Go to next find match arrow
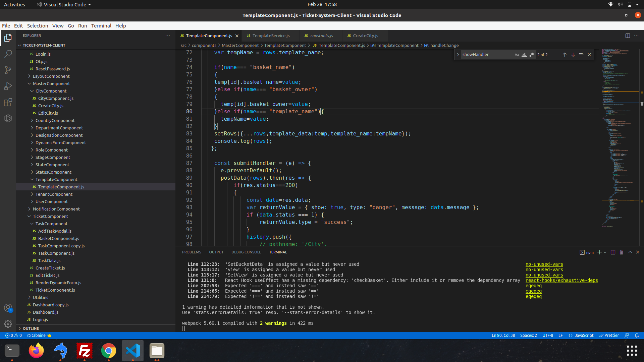Viewport: 644px width, 362px height. [x=573, y=55]
